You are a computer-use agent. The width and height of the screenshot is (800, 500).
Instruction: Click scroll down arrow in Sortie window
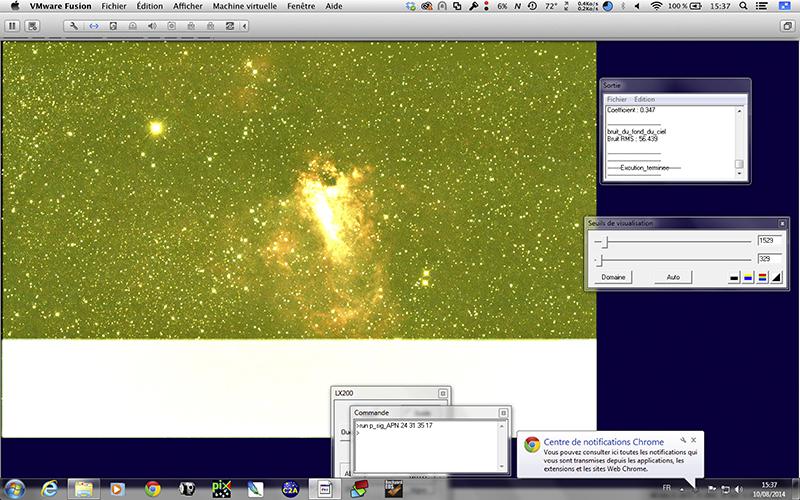[739, 173]
